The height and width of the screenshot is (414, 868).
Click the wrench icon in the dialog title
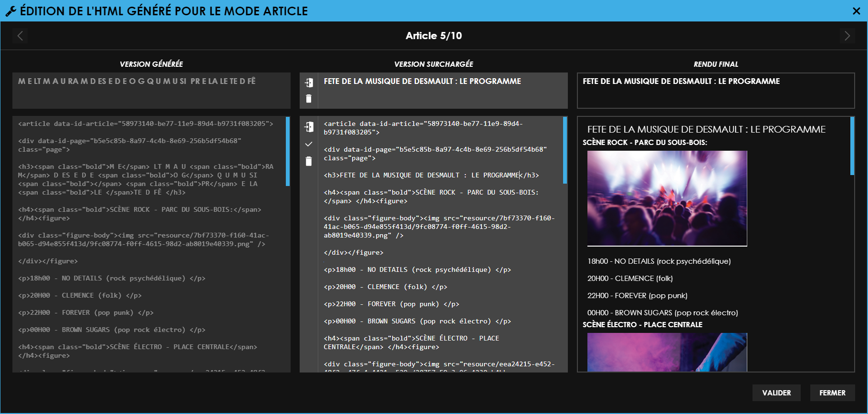[x=10, y=11]
